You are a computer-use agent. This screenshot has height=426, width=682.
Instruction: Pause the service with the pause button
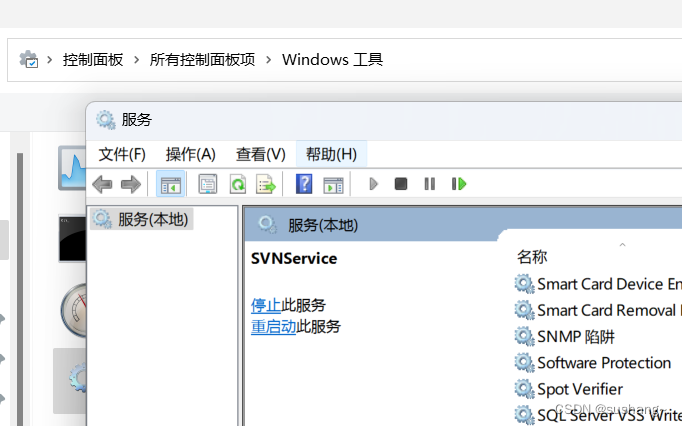pyautogui.click(x=429, y=184)
